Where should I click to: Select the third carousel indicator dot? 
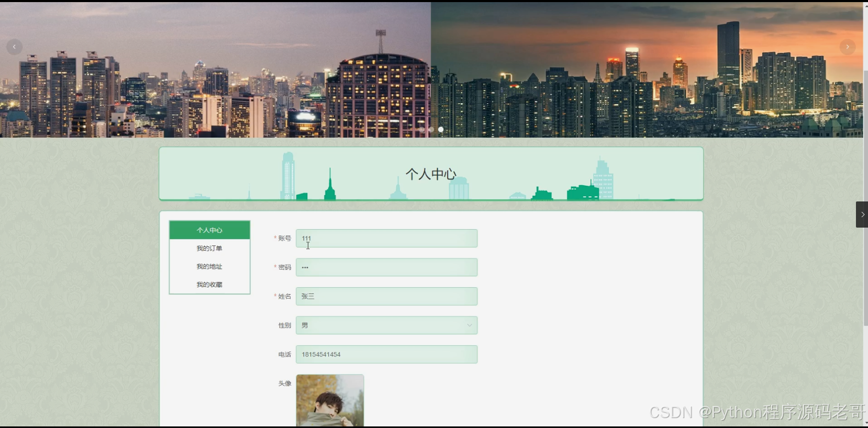pos(441,129)
